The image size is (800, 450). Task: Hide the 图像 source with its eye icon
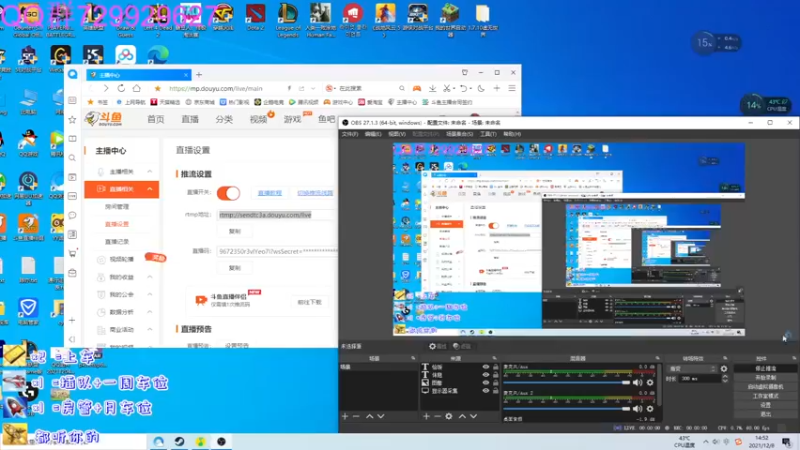pyautogui.click(x=486, y=383)
